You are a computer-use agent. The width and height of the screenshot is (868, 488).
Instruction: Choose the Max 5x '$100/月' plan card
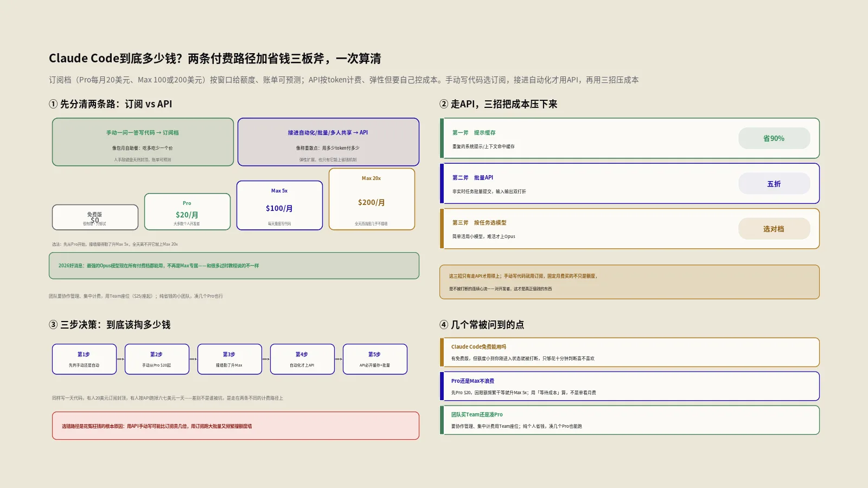[x=279, y=206]
